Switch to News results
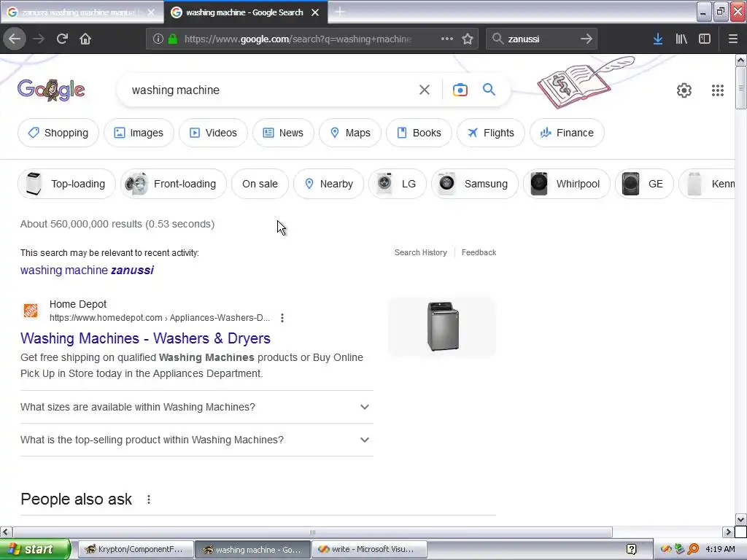This screenshot has width=747, height=560. [283, 133]
